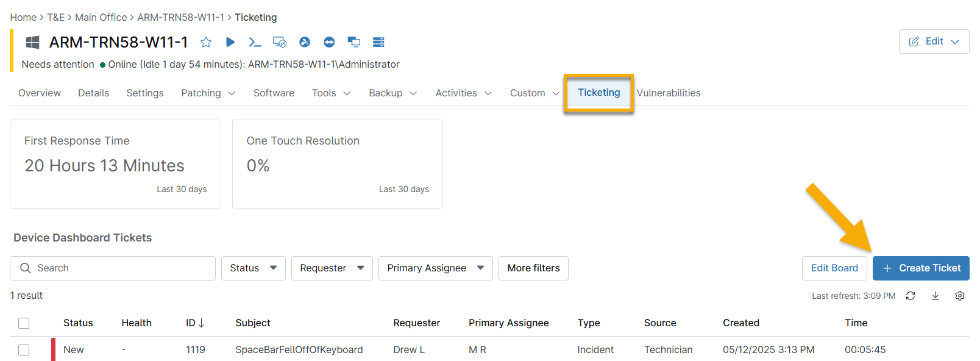Expand the Primary Assignee filter
Viewport: 980px width, 361px height.
point(435,268)
